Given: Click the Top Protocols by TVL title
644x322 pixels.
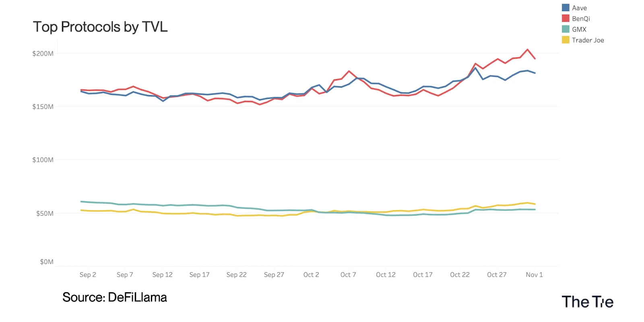Looking at the screenshot, I should pos(100,27).
